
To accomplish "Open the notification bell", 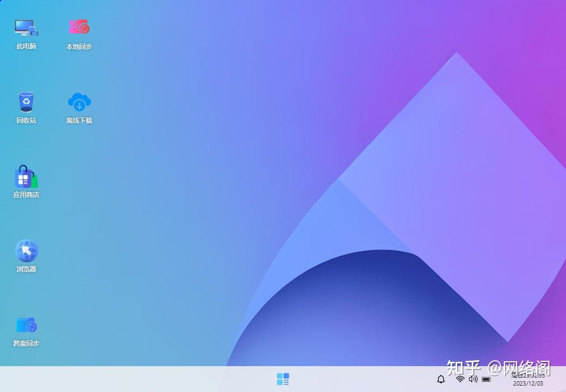I will tap(441, 379).
